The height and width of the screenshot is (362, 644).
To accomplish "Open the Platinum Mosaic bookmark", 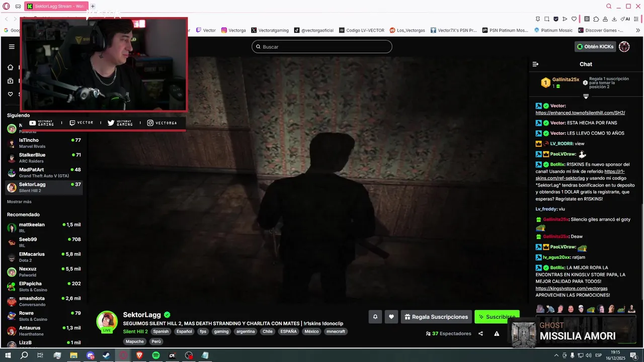I will point(553,30).
